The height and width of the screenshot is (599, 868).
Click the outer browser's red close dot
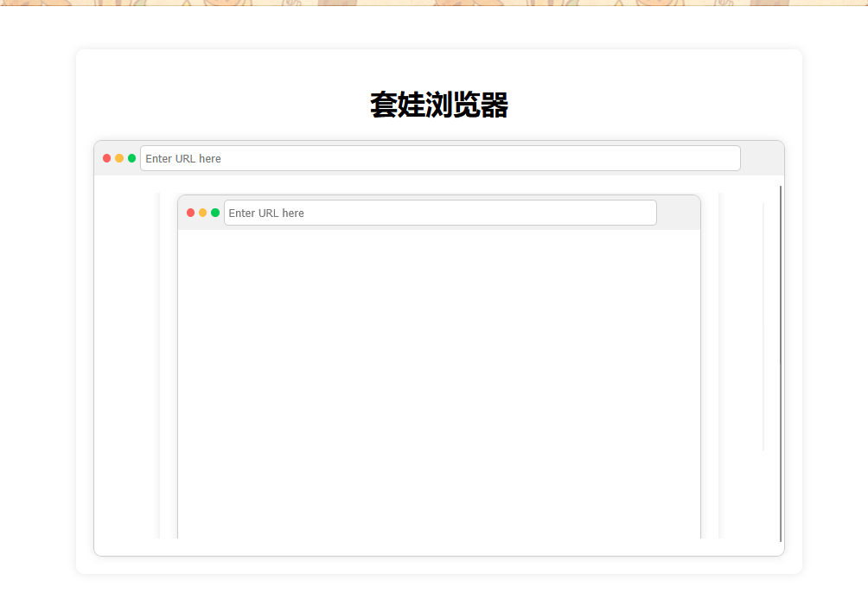click(x=106, y=158)
